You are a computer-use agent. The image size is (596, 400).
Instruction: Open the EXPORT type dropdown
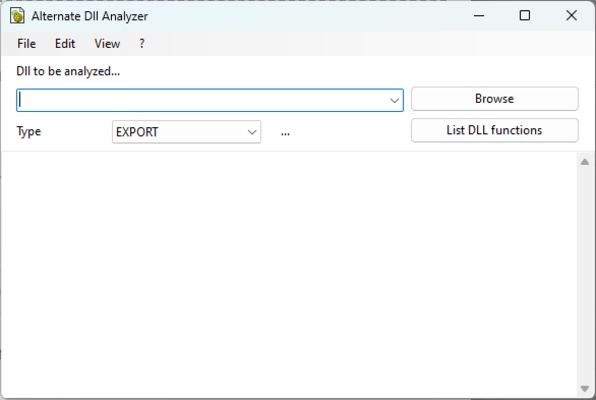pyautogui.click(x=186, y=132)
